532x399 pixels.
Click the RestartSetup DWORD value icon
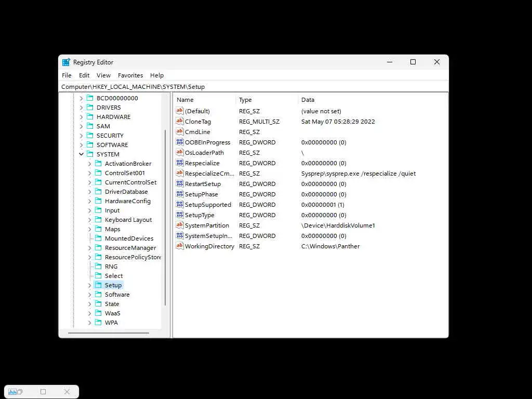pos(179,183)
